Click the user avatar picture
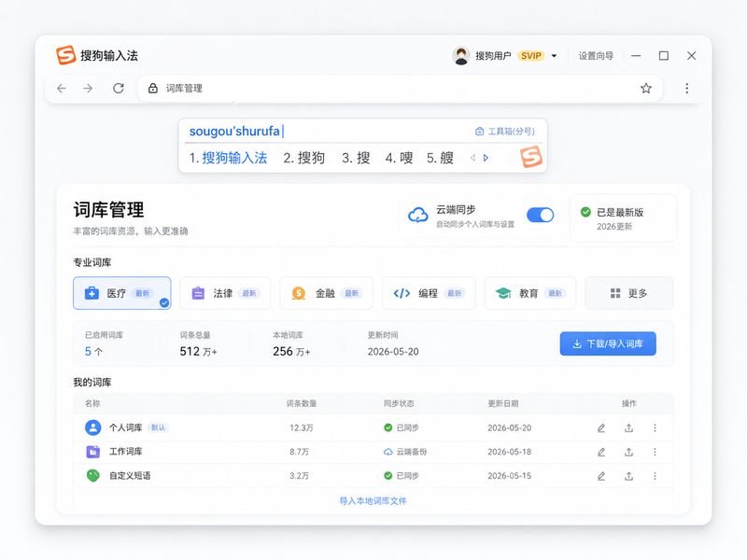This screenshot has height=560, width=747. (460, 56)
